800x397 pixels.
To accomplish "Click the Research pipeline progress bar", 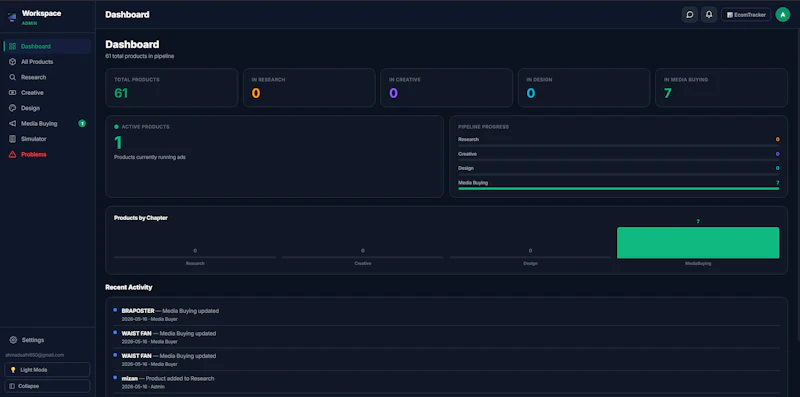I will click(618, 146).
